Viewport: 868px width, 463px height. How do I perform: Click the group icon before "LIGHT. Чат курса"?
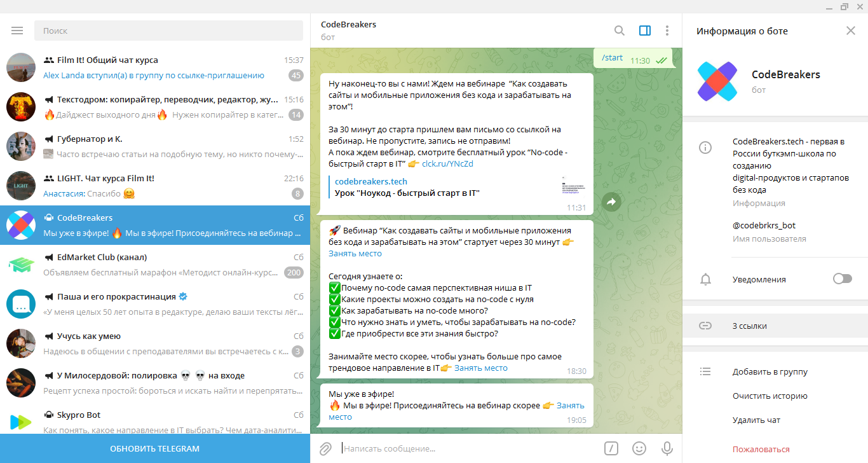click(49, 178)
